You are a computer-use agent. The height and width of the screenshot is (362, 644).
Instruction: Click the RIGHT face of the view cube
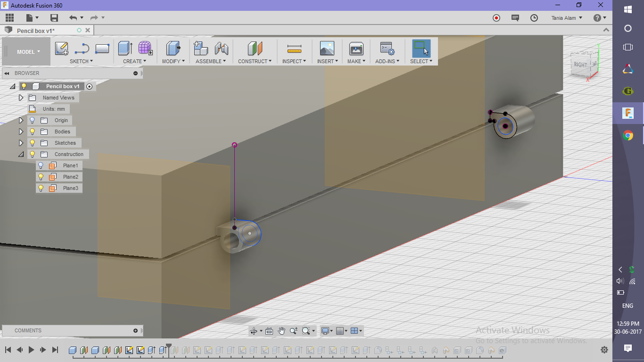pos(581,65)
